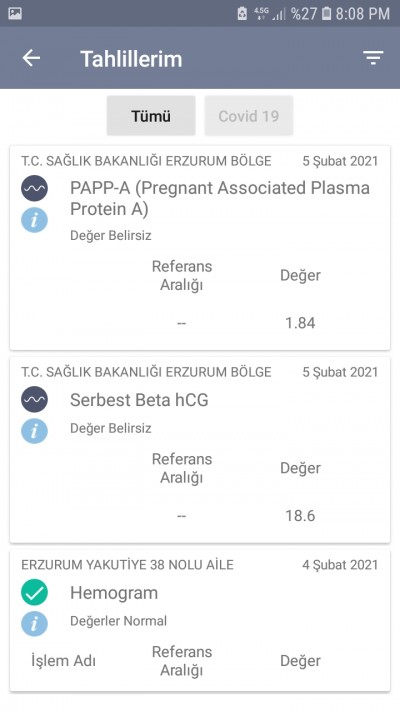The height and width of the screenshot is (711, 400).
Task: Open the info icon for Serbest Beta hCG
Action: 34,430
